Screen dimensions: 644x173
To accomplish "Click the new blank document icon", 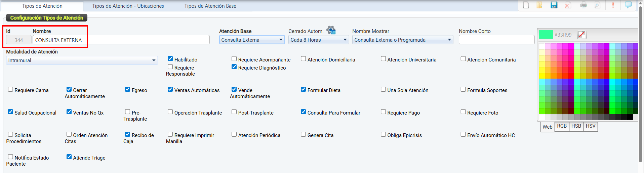I will click(526, 5).
